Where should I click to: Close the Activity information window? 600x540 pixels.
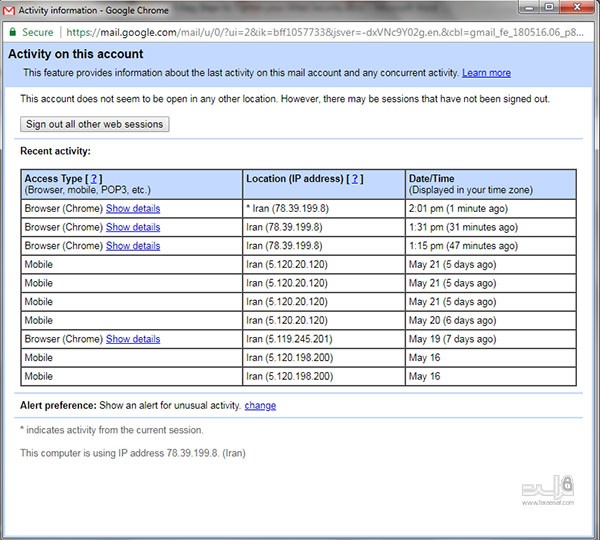tap(577, 7)
